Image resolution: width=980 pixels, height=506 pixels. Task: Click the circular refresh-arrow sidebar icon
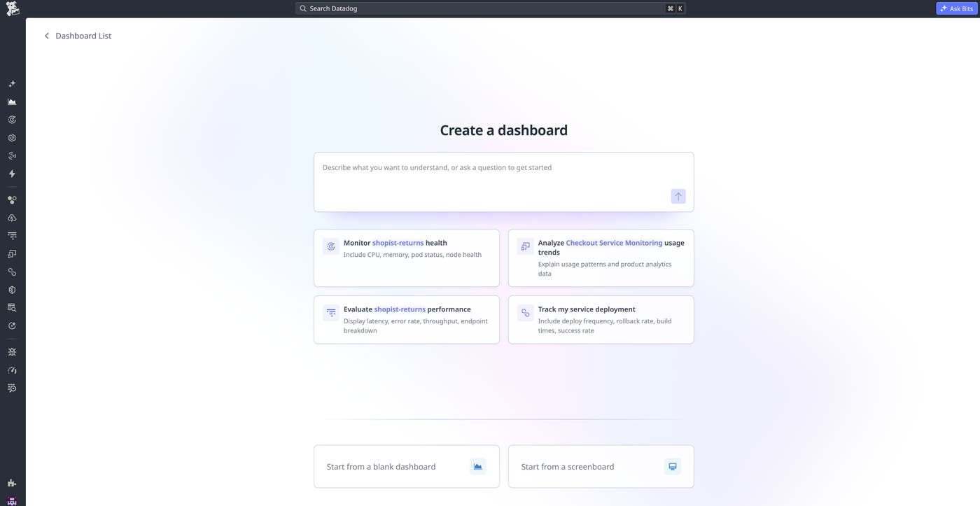coord(12,326)
